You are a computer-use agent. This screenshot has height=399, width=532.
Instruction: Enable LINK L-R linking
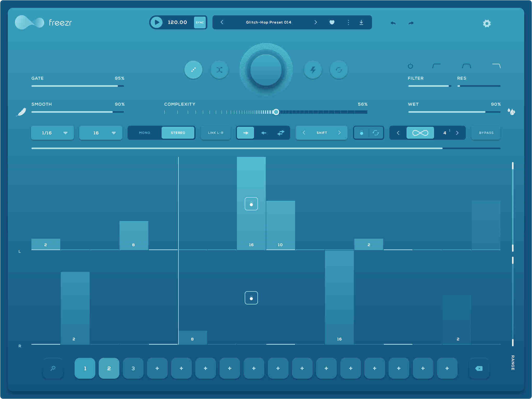click(216, 133)
